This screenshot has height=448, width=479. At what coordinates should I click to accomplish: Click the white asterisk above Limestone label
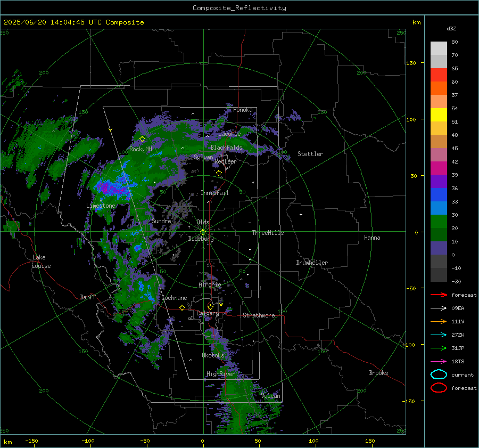[101, 200]
